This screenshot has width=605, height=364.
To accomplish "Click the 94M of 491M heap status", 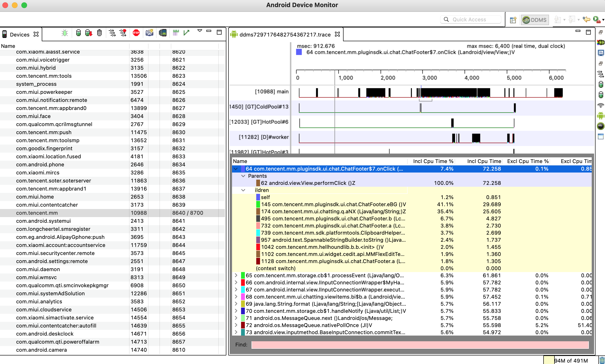I will point(571,361).
